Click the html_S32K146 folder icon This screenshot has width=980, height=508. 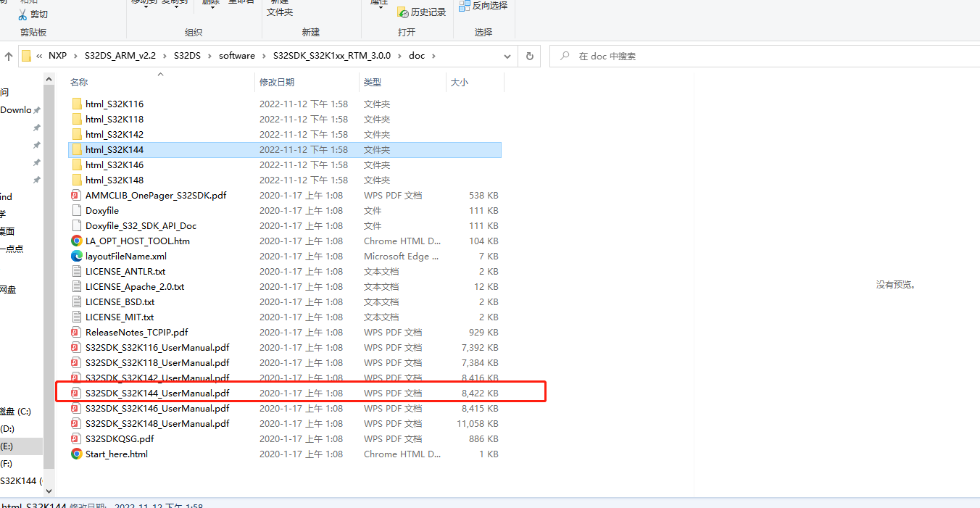click(77, 165)
